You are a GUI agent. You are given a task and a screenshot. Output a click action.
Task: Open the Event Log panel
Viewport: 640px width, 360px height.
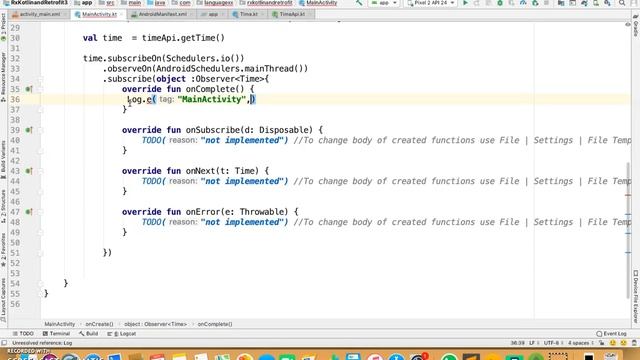click(x=611, y=333)
